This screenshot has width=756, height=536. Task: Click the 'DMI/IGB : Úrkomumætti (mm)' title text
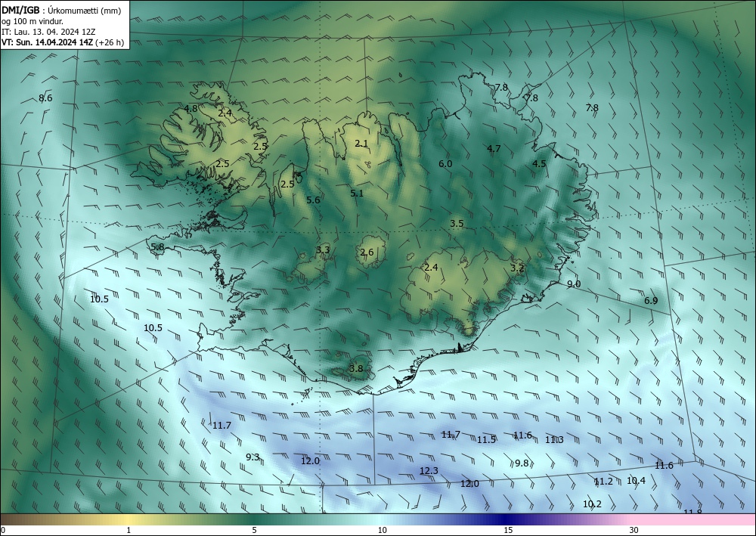[61, 10]
